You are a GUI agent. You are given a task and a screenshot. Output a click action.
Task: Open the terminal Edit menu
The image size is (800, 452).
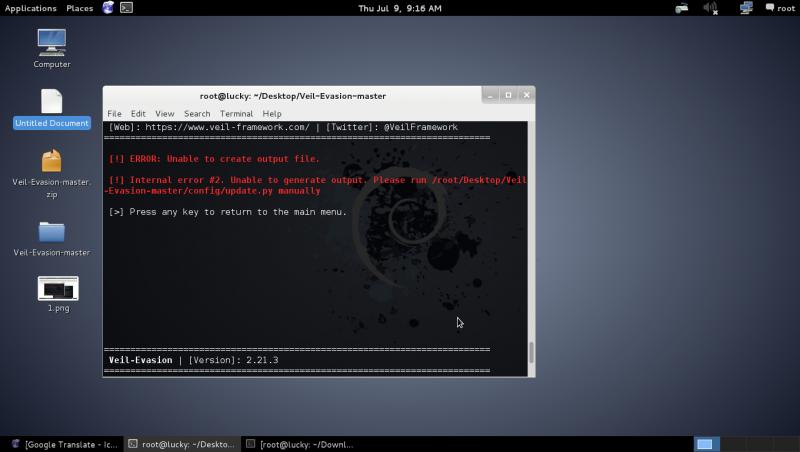pos(138,114)
